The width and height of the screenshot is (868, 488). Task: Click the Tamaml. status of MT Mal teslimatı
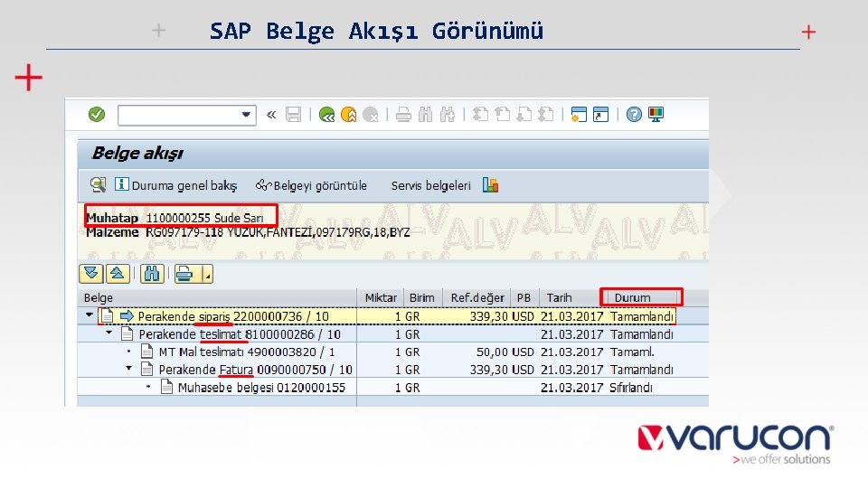(632, 352)
